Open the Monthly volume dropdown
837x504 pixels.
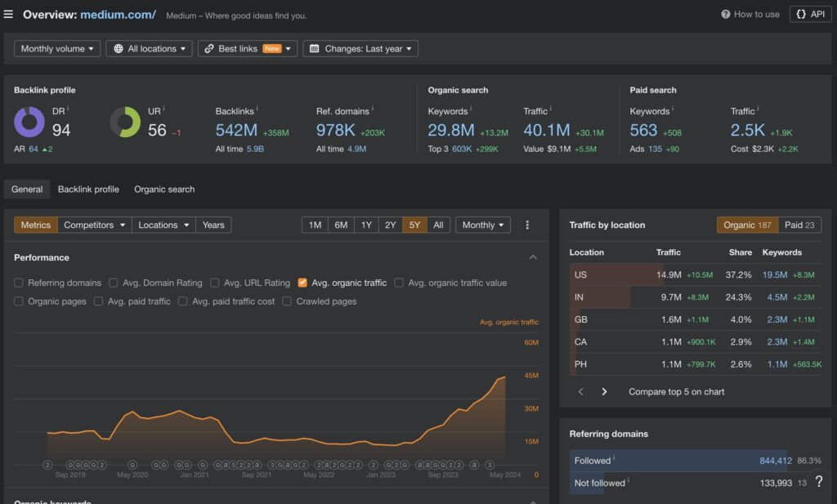pyautogui.click(x=57, y=48)
